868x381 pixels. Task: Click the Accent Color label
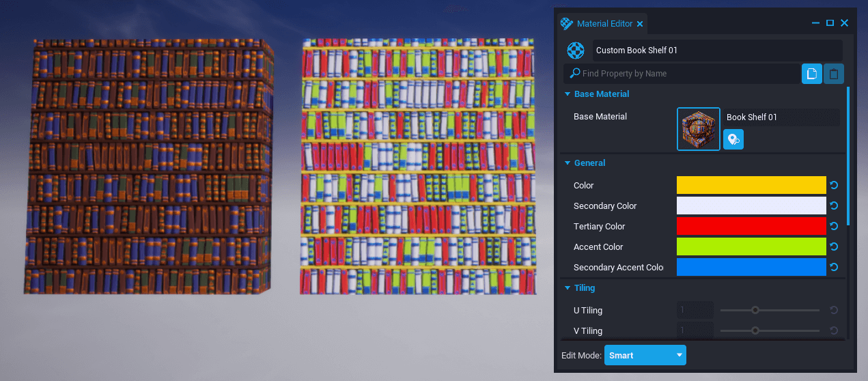598,246
